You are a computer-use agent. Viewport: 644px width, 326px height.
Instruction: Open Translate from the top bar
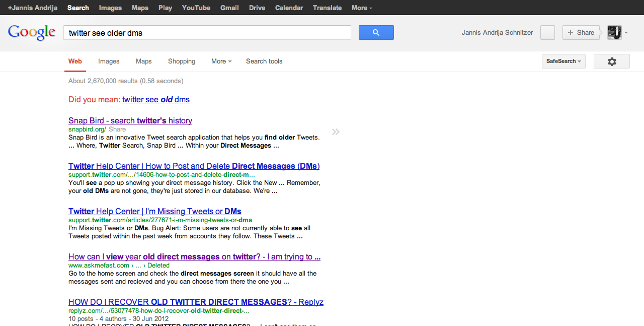click(x=327, y=8)
